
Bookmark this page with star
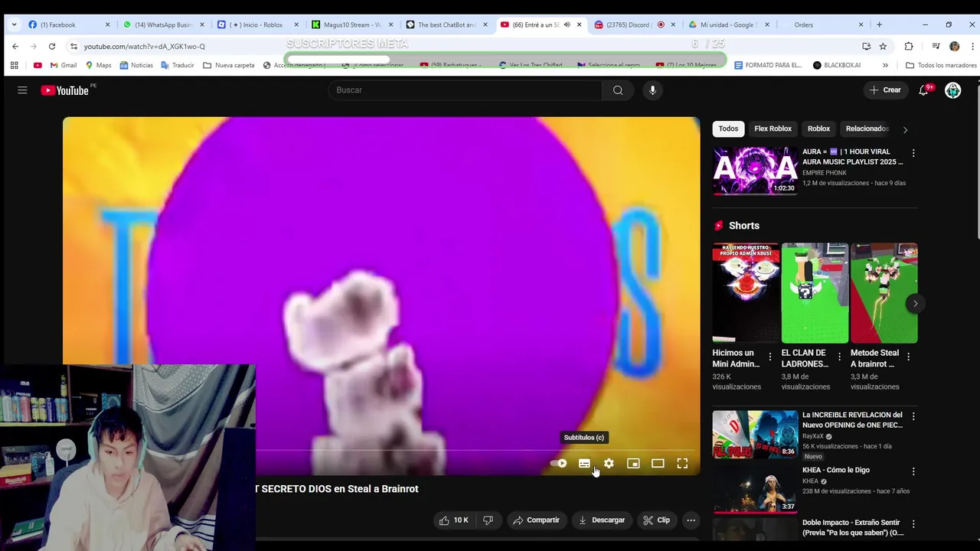click(x=883, y=46)
